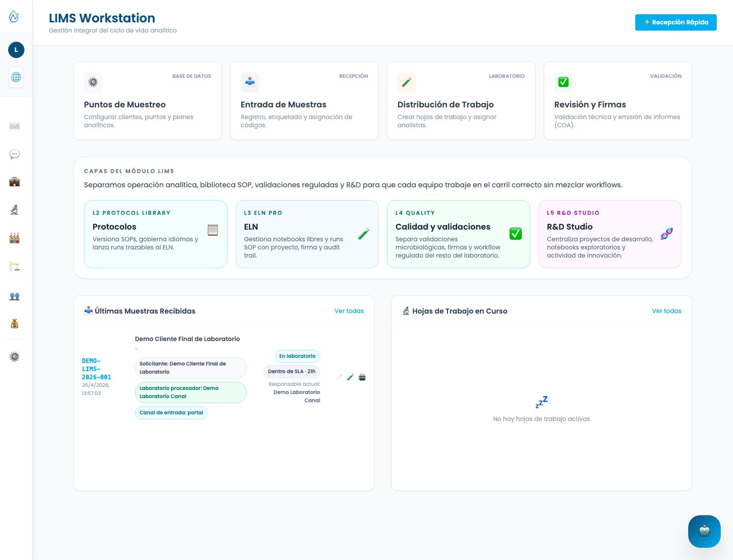Click the clipboard icon in Protocolos card
The height and width of the screenshot is (560, 733).
coord(213,230)
